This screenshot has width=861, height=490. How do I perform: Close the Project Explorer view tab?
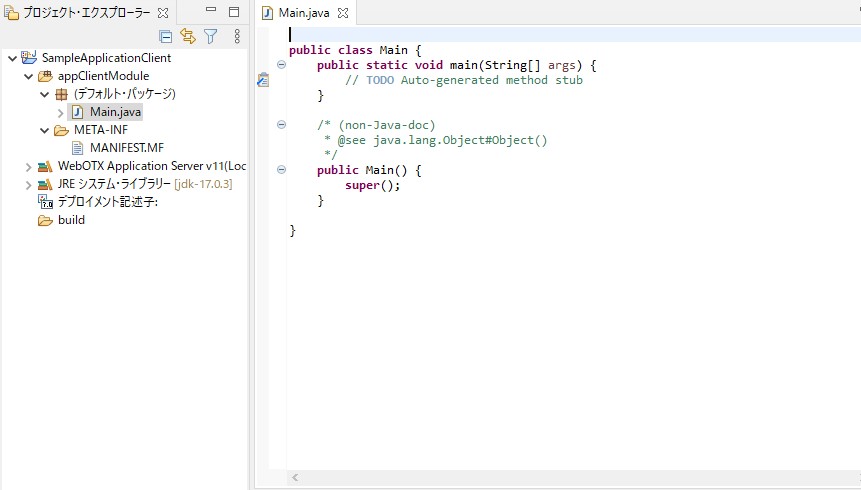pos(163,13)
